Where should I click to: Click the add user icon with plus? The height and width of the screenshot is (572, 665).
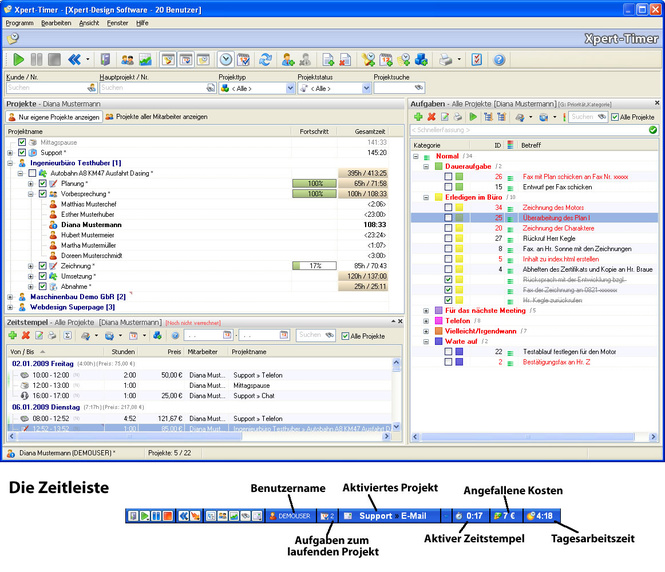288,60
